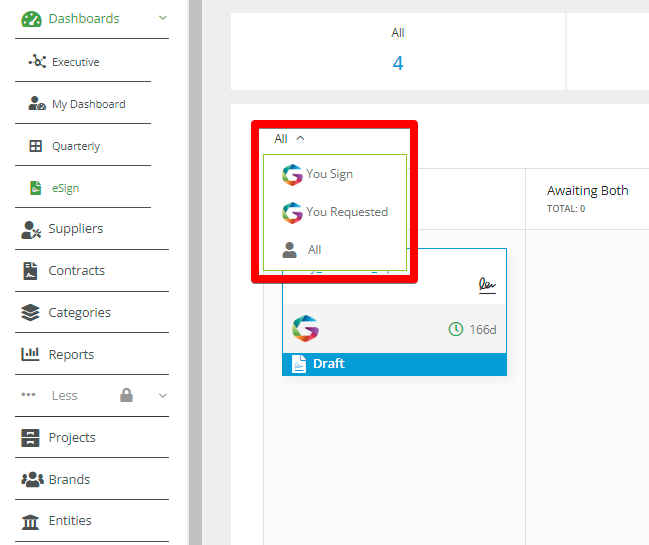Image resolution: width=649 pixels, height=545 pixels.
Task: Click the 166d age value
Action: [x=483, y=330]
